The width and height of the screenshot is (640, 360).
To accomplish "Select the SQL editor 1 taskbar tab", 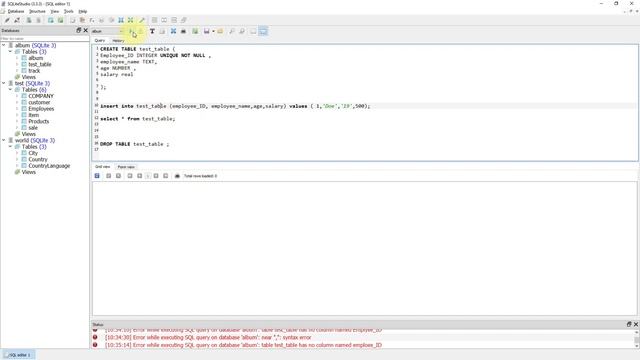I will 18,355.
